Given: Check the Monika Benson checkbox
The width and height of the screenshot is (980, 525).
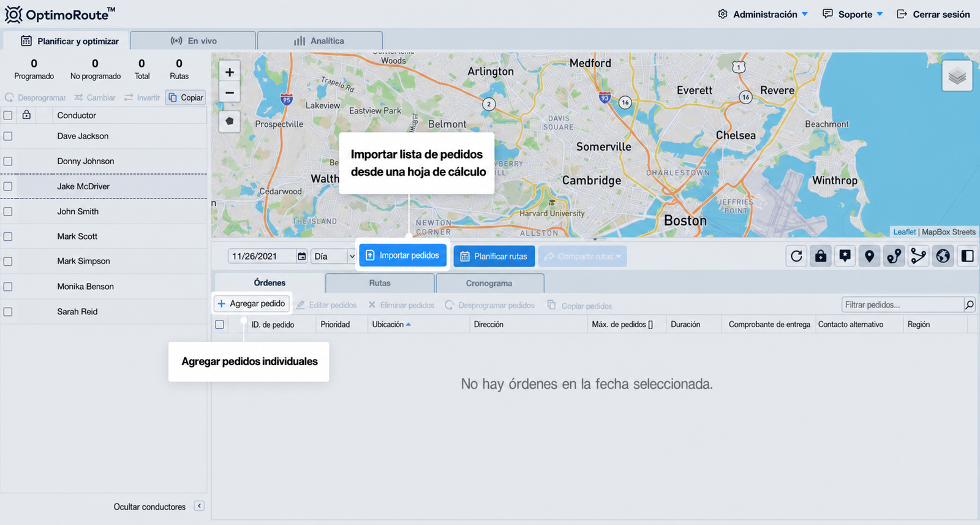Looking at the screenshot, I should 8,286.
